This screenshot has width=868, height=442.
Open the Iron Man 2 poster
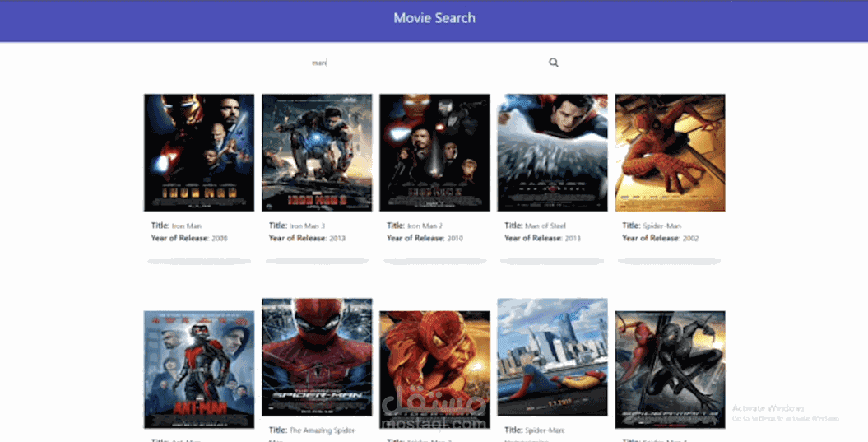pos(434,153)
